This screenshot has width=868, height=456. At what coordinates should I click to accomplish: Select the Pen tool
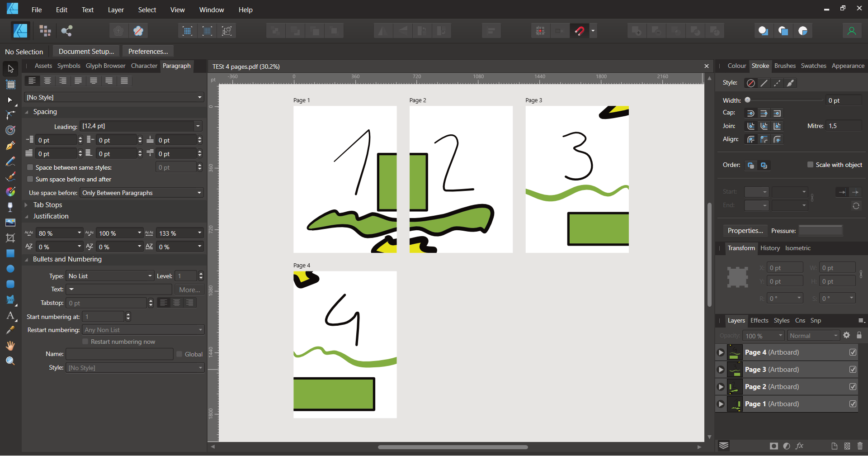click(x=10, y=146)
